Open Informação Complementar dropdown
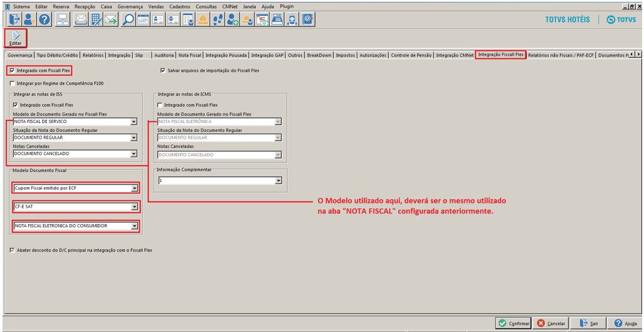This screenshot has height=332, width=644. [x=278, y=180]
